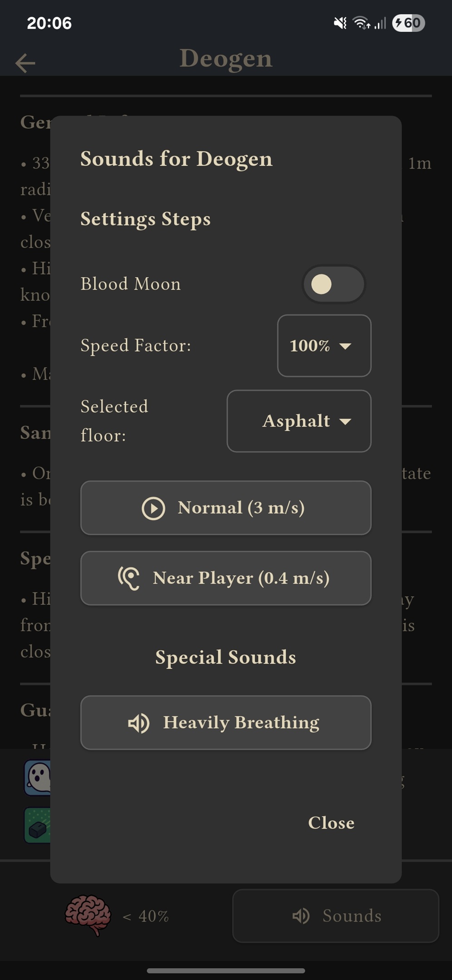Tap the Deogen page title
Viewport: 452px width, 980px height.
click(x=226, y=59)
